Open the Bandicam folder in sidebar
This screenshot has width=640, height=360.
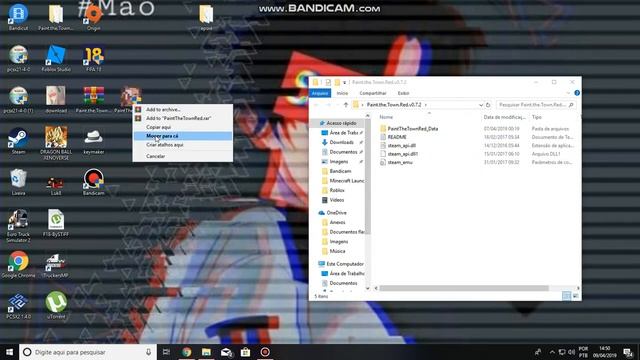(340, 171)
